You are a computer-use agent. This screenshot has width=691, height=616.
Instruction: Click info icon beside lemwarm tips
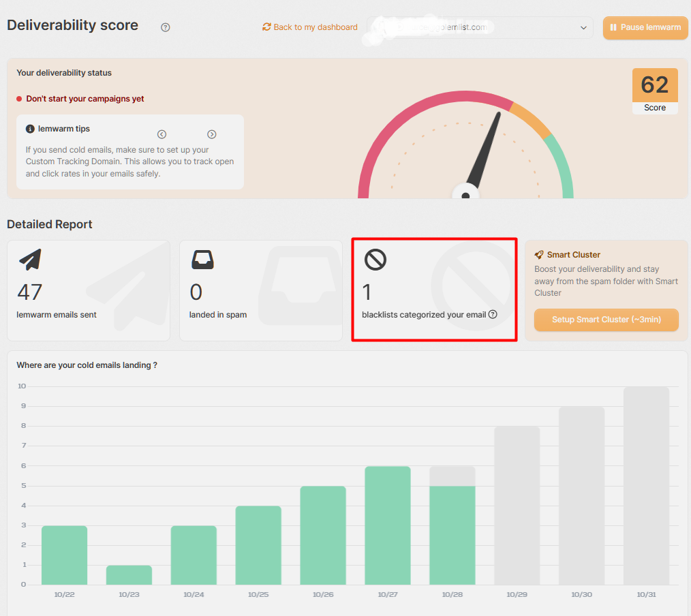click(30, 129)
